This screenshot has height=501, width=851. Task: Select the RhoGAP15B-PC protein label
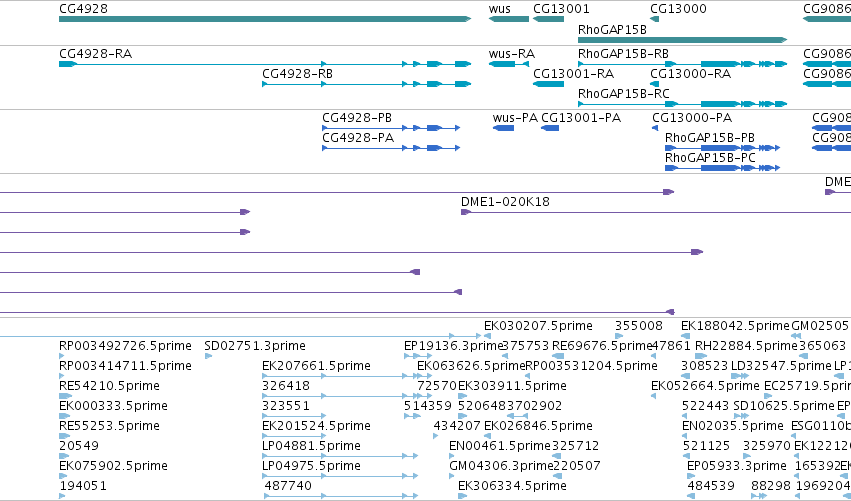point(710,158)
